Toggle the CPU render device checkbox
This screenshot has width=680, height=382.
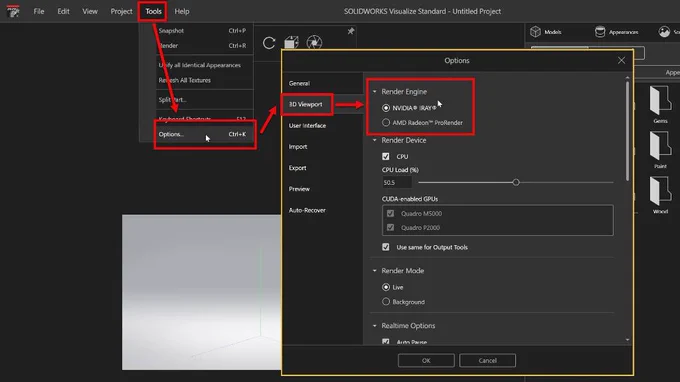coord(386,156)
